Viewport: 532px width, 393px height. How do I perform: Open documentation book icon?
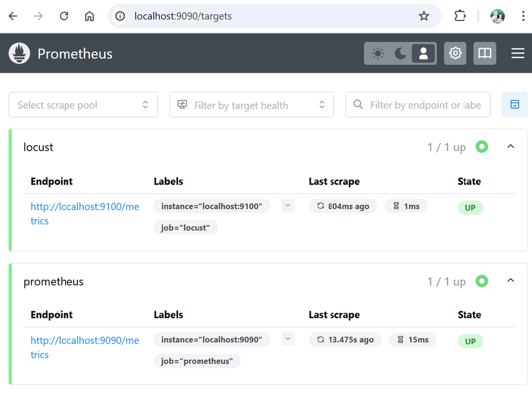point(485,54)
